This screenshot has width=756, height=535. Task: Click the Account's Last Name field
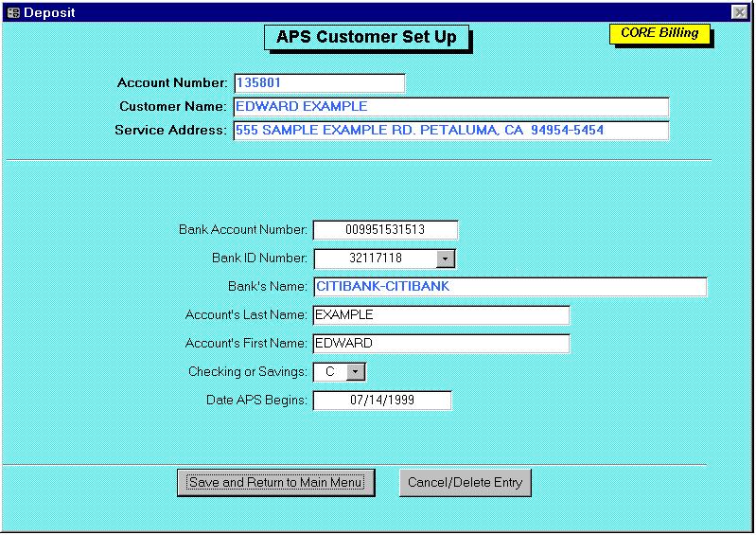tap(441, 315)
